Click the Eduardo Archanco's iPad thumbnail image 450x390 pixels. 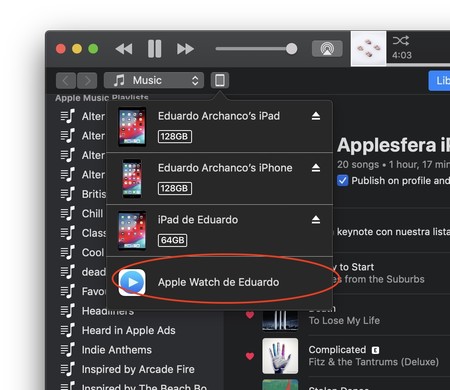(132, 127)
